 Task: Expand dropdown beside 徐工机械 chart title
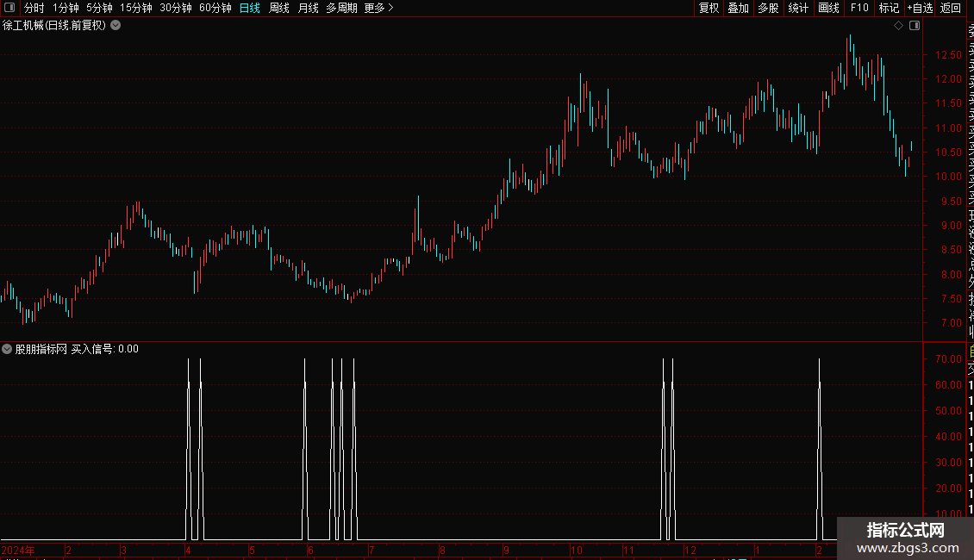116,26
